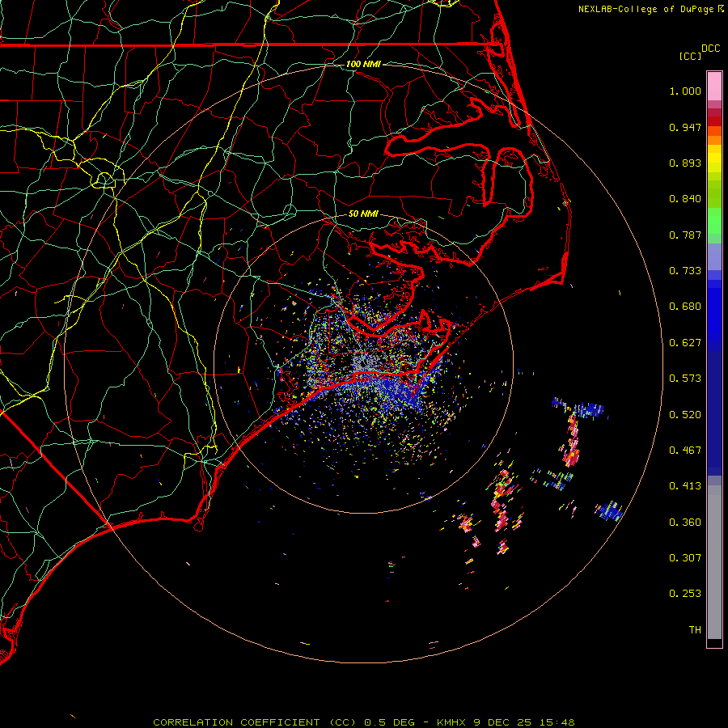Select the 0.253 scale value
Image resolution: width=728 pixels, height=728 pixels.
(685, 594)
